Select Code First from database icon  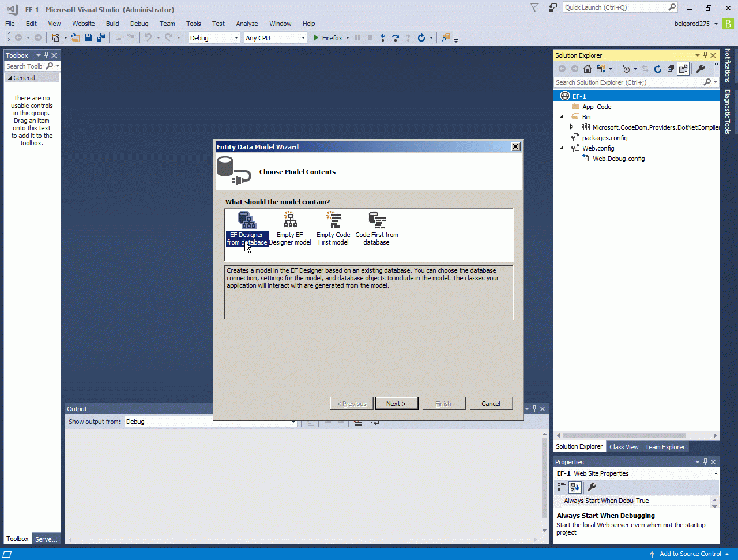coord(376,228)
